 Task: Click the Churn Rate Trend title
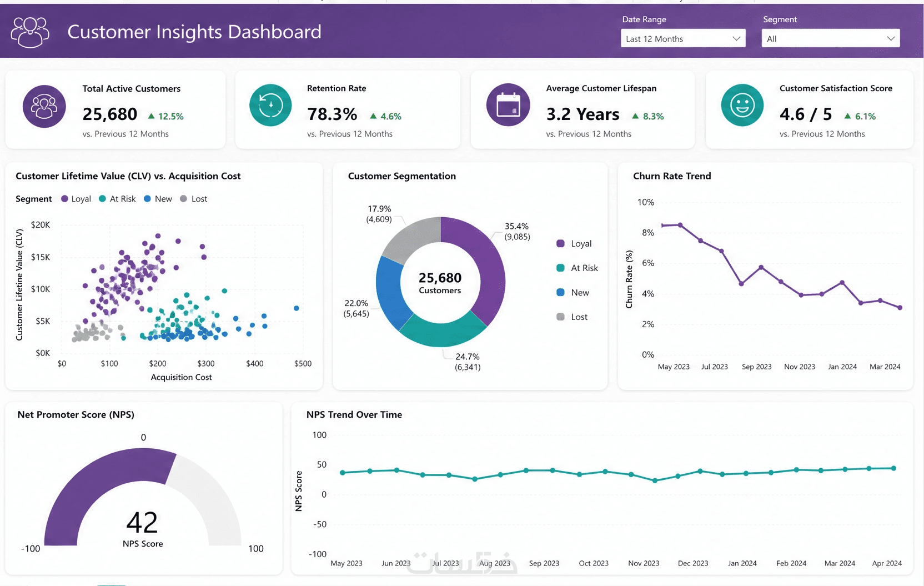pyautogui.click(x=672, y=176)
